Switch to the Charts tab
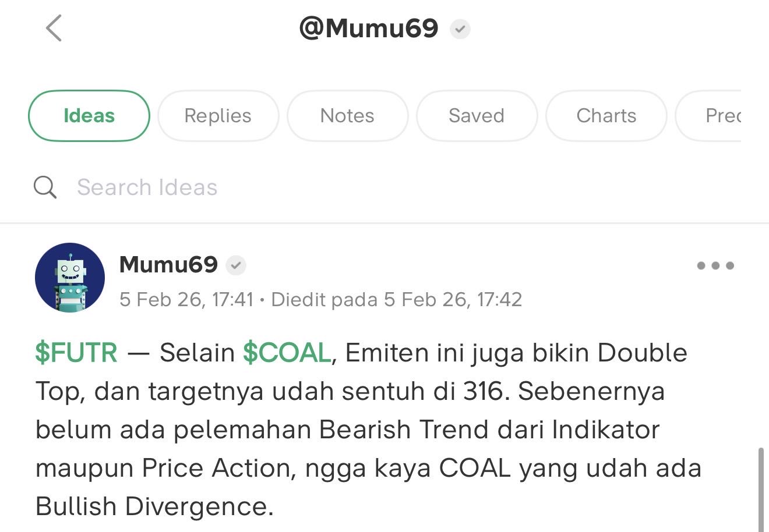Screen dimensions: 769x532 click(x=606, y=116)
